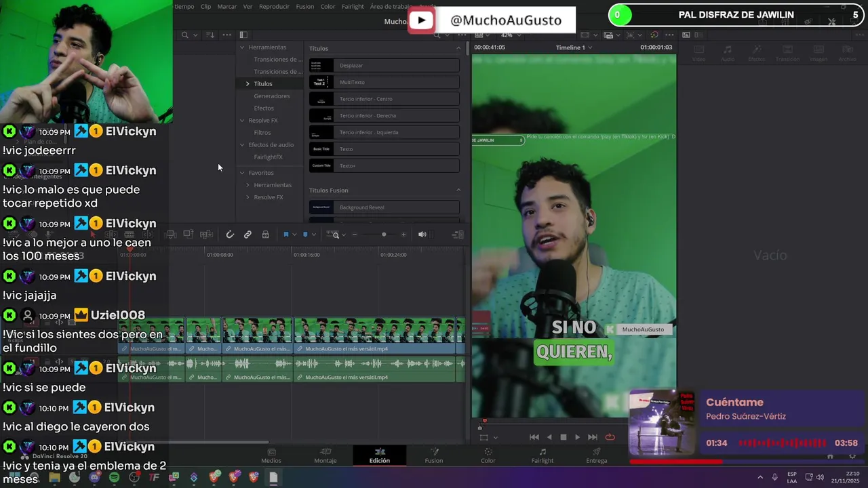Screen dimensions: 868x488
Task: Click the overwrite clip timeline toolbar icon
Action: (189, 235)
